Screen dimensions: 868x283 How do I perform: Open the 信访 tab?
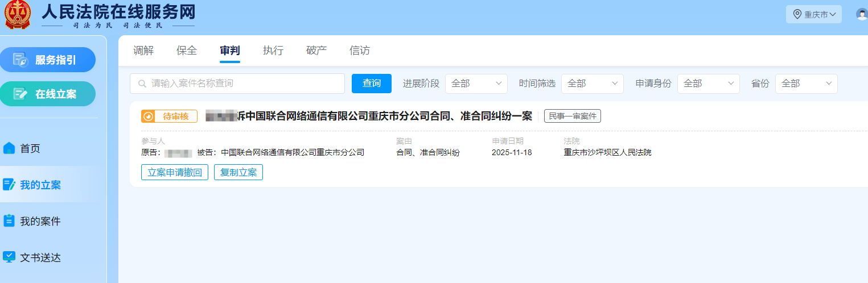pos(360,51)
